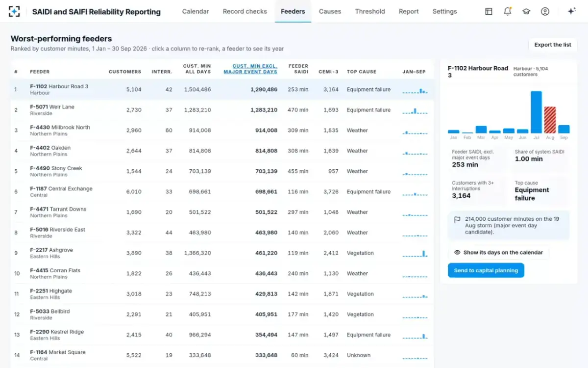
Task: Click Feeder SAIDI 253 min card
Action: 477,159
